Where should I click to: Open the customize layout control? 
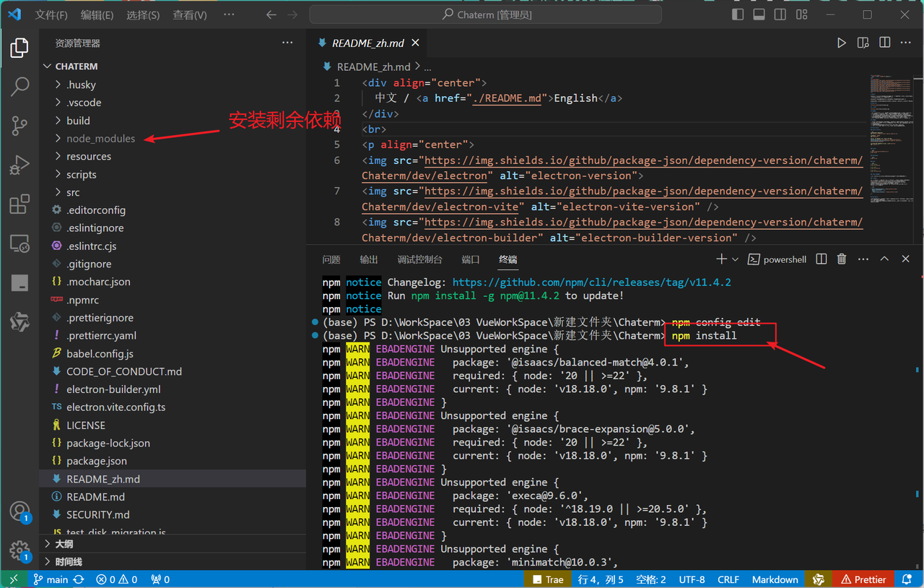802,15
